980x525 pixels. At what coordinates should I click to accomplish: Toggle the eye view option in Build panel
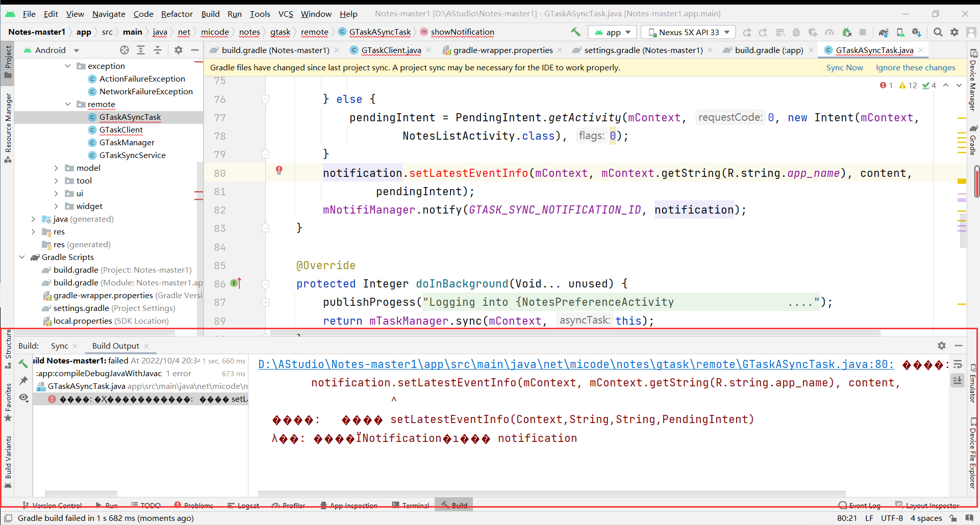point(23,398)
